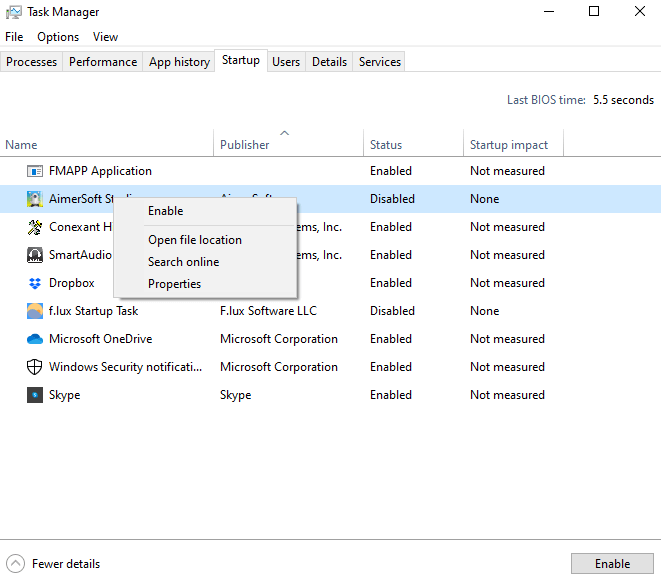Click the Last BIOS time value 5.5 seconds
661x587 pixels.
(623, 100)
